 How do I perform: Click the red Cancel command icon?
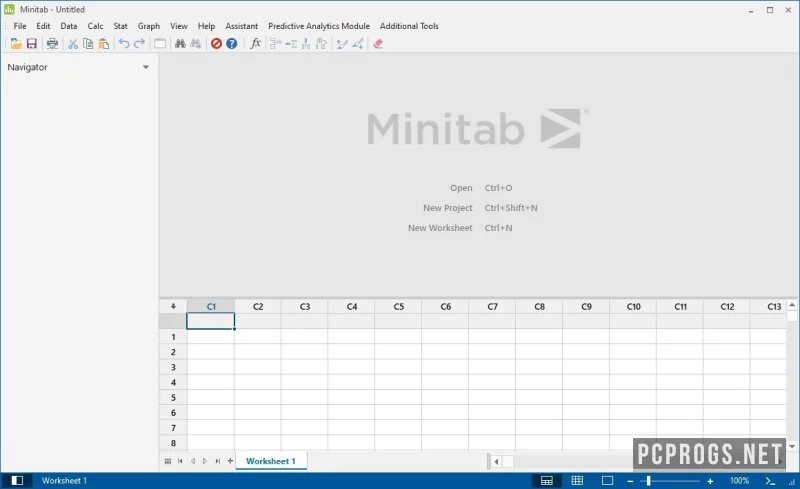pyautogui.click(x=216, y=44)
